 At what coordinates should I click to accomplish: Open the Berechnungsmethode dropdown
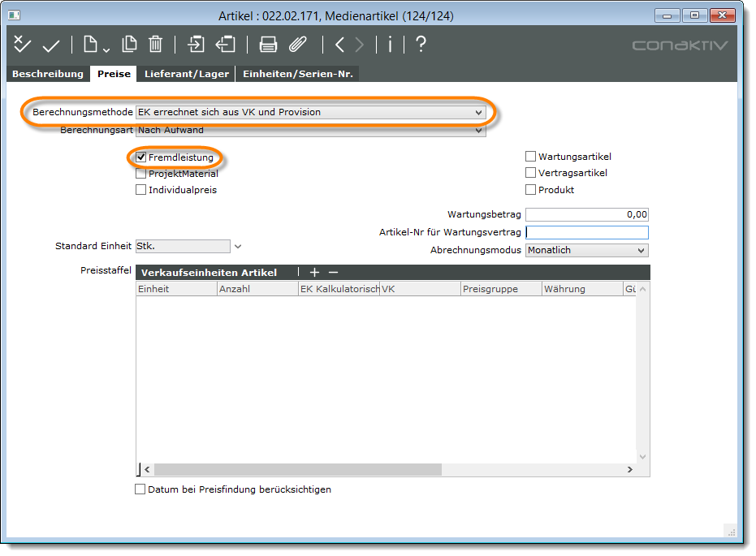478,113
